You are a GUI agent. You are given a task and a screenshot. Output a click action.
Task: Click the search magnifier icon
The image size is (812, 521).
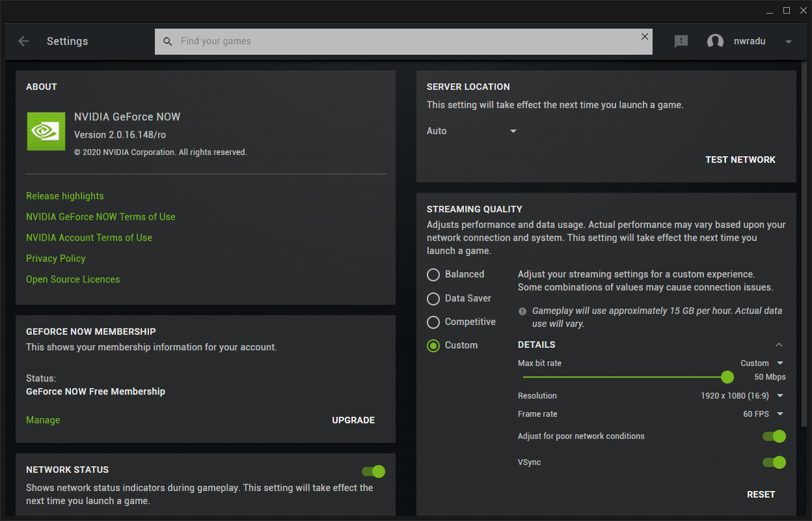pyautogui.click(x=168, y=41)
